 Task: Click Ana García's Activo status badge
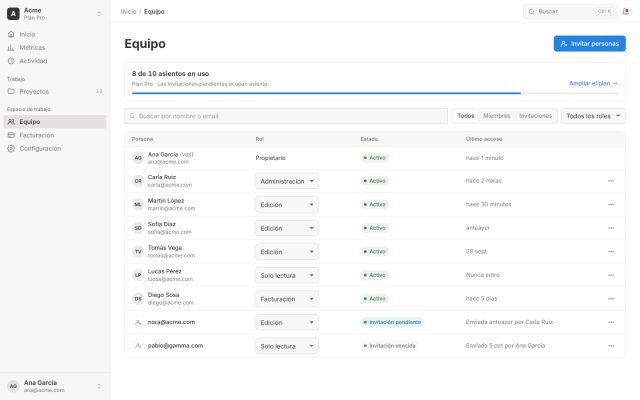point(374,158)
